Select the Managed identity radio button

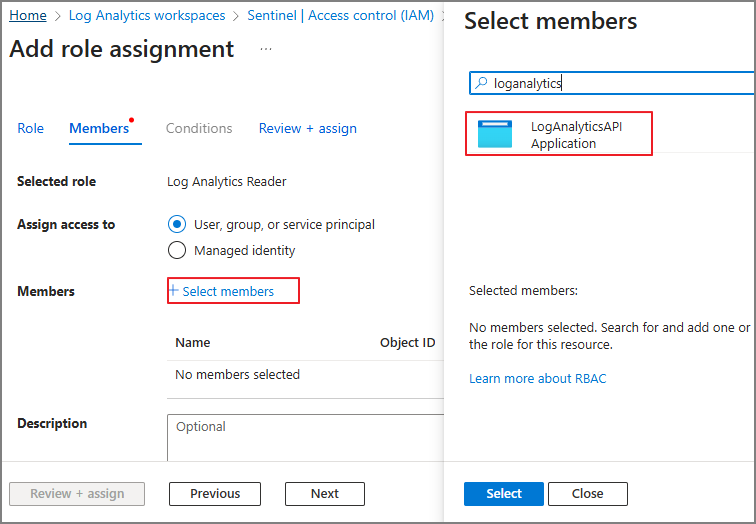click(177, 250)
